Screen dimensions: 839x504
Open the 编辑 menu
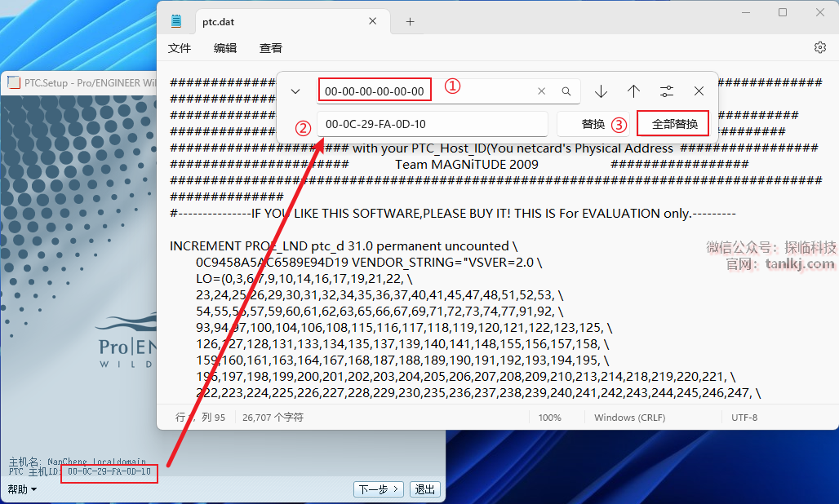click(225, 48)
